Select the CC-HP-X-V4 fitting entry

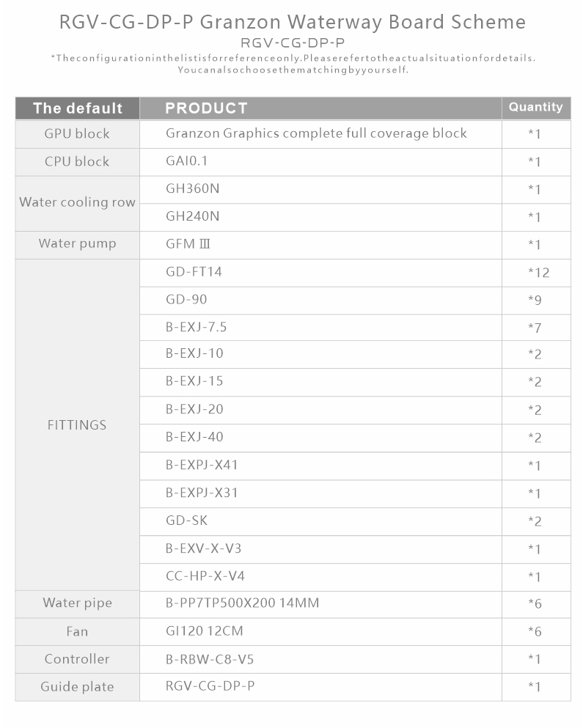pyautogui.click(x=205, y=576)
